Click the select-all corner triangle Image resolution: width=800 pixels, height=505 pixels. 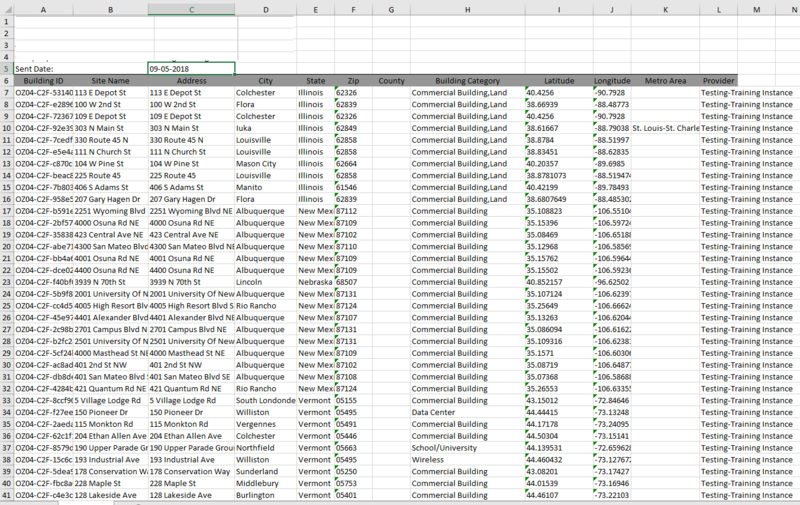click(6, 9)
